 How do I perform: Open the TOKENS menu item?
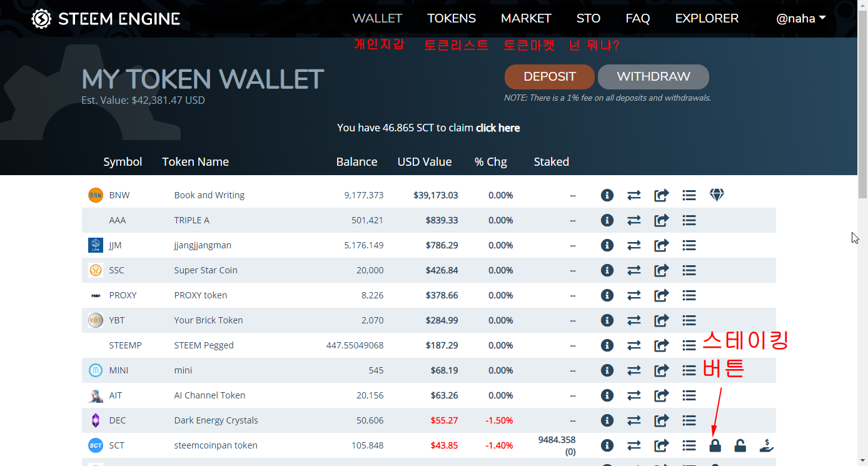coord(452,19)
